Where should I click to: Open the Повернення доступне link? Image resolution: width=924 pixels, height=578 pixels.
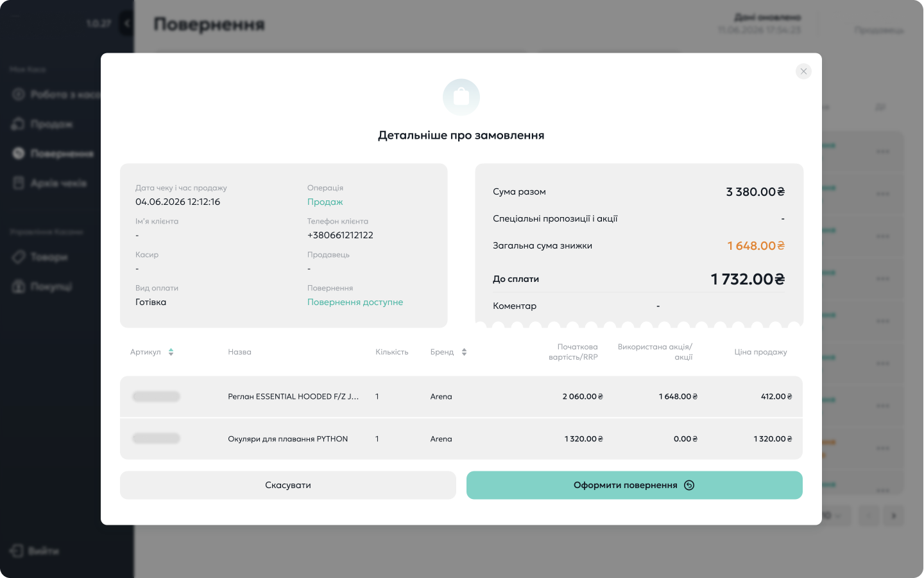click(355, 302)
